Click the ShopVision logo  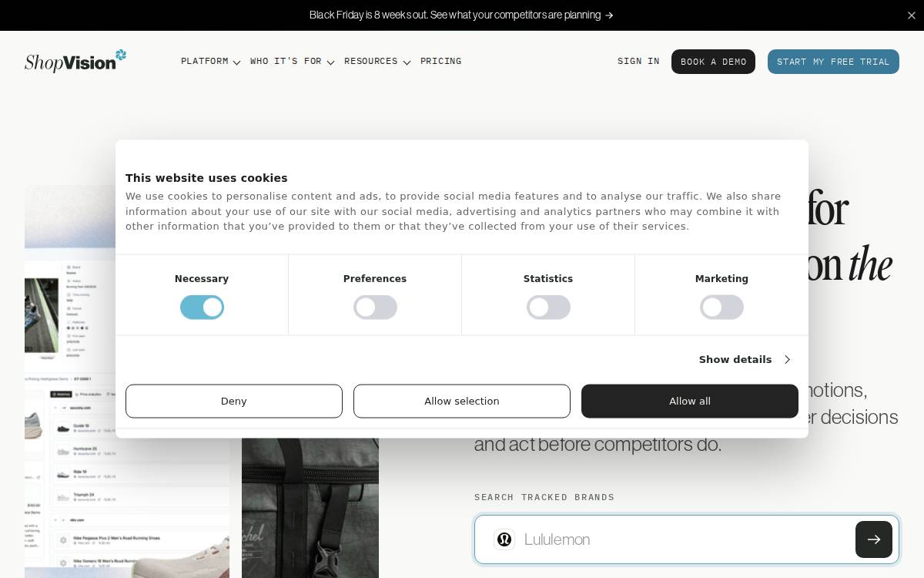tap(75, 62)
